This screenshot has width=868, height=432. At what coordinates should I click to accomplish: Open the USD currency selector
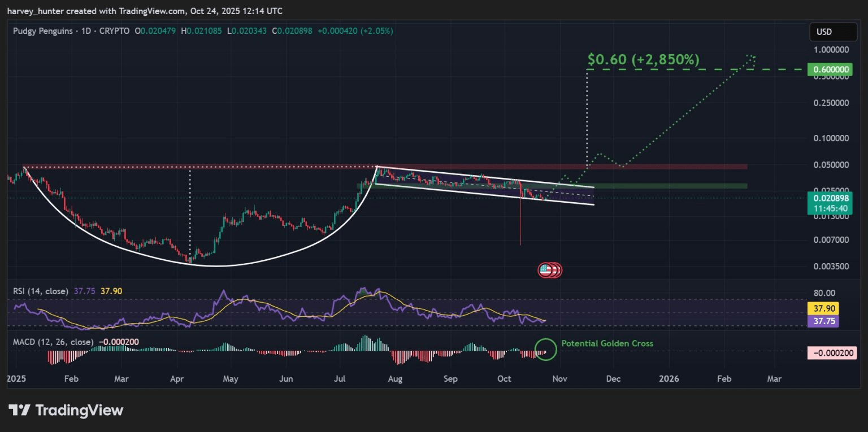click(828, 32)
